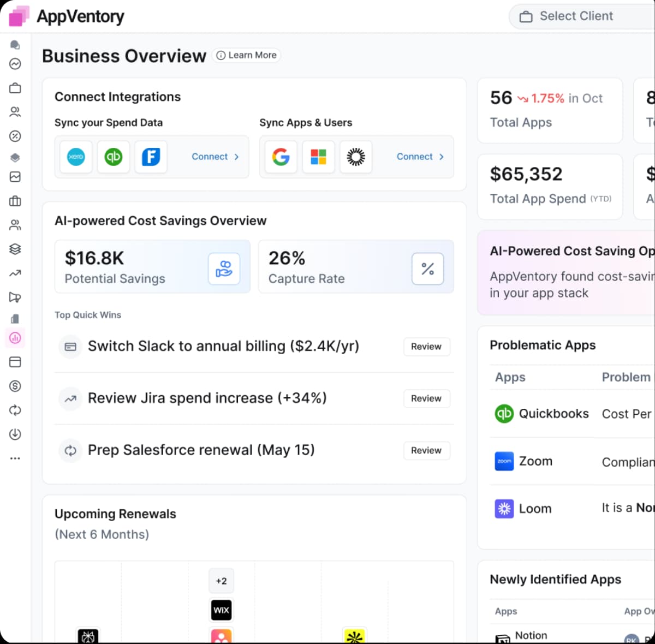This screenshot has height=644, width=655.
Task: Select the Google integration icon
Action: [281, 157]
